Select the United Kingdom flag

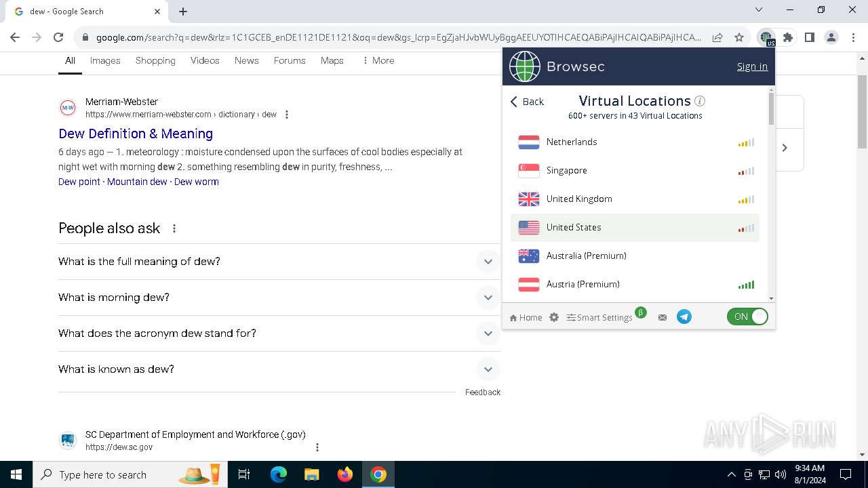point(529,199)
